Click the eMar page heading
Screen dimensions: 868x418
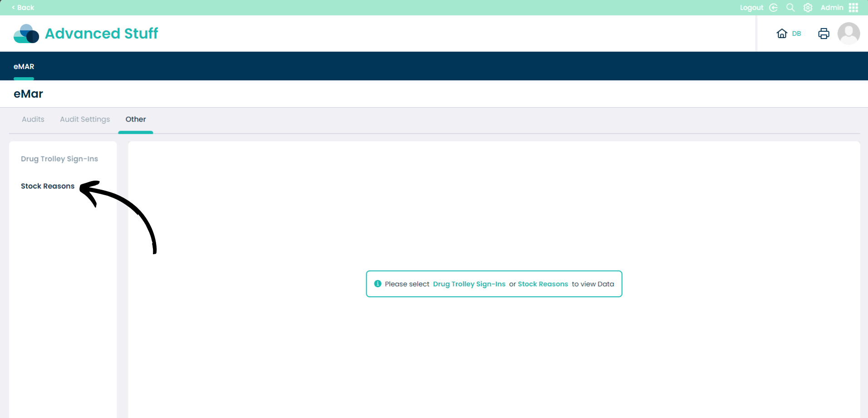28,94
